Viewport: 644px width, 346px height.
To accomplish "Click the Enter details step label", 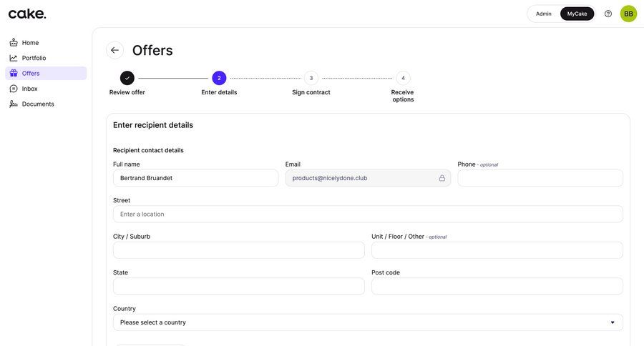I will pos(220,92).
